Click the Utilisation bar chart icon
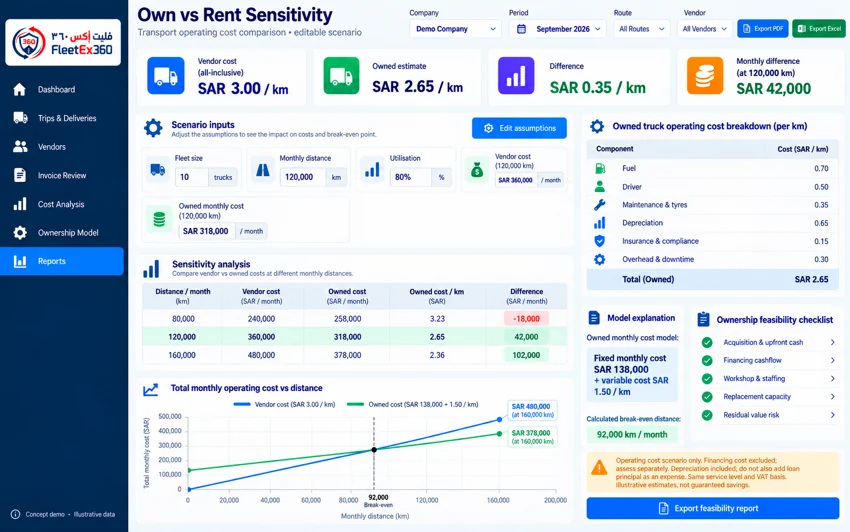This screenshot has height=532, width=850. 372,170
